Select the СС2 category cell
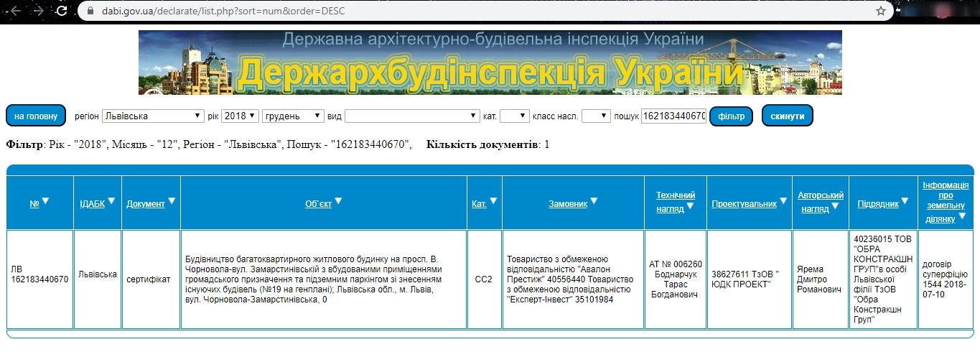Viewport: 980px width, 352px height. pos(485,279)
